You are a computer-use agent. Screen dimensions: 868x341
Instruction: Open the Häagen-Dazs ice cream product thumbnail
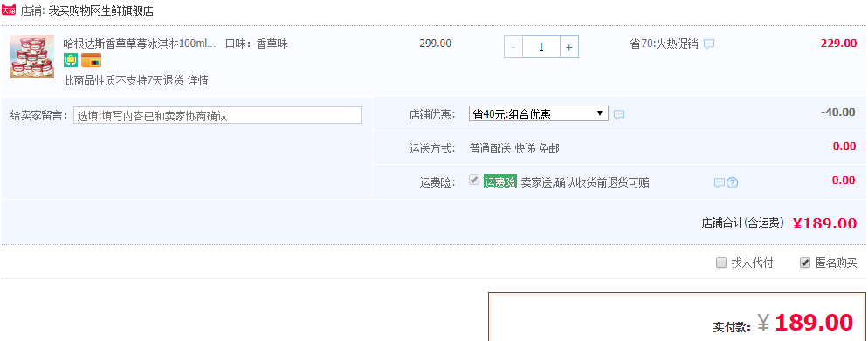point(32,57)
